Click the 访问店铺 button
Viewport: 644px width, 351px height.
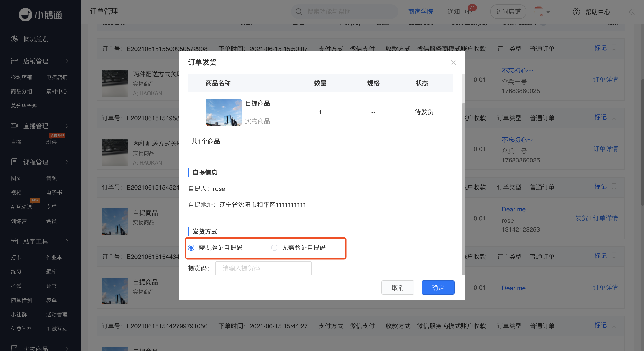pyautogui.click(x=508, y=11)
